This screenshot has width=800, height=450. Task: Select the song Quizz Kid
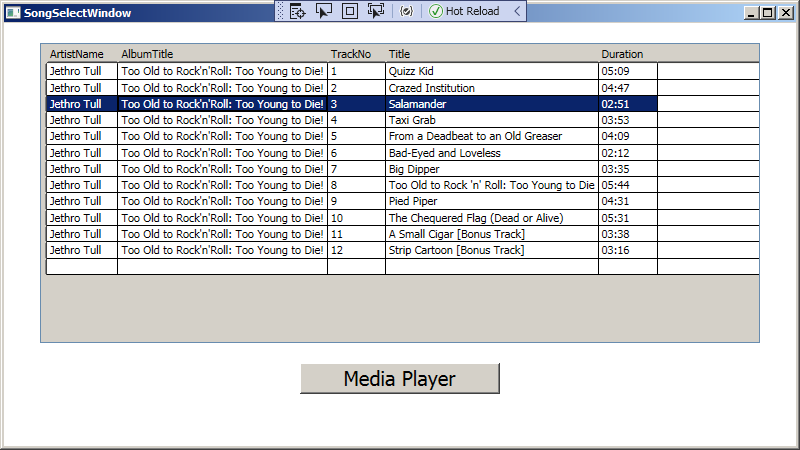[x=492, y=71]
